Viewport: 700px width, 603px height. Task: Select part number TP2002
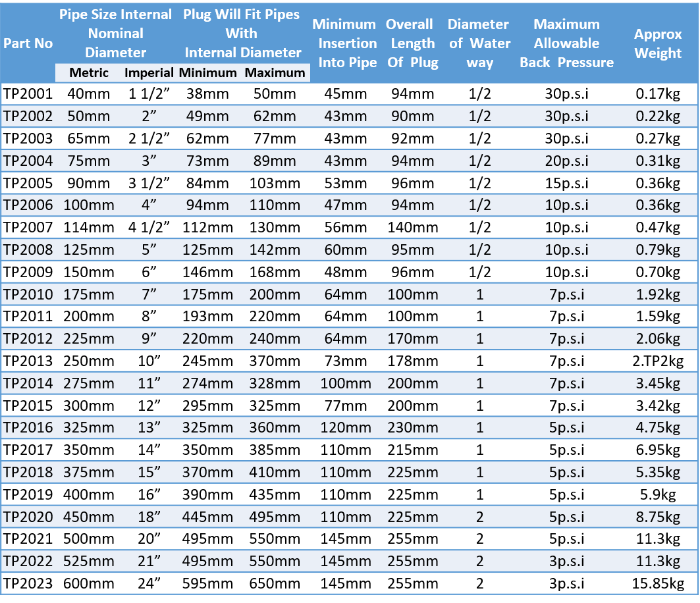point(28,116)
